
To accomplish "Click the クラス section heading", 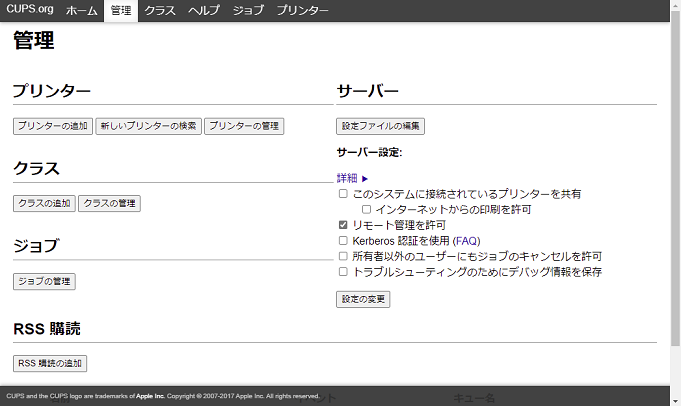I will (36, 168).
